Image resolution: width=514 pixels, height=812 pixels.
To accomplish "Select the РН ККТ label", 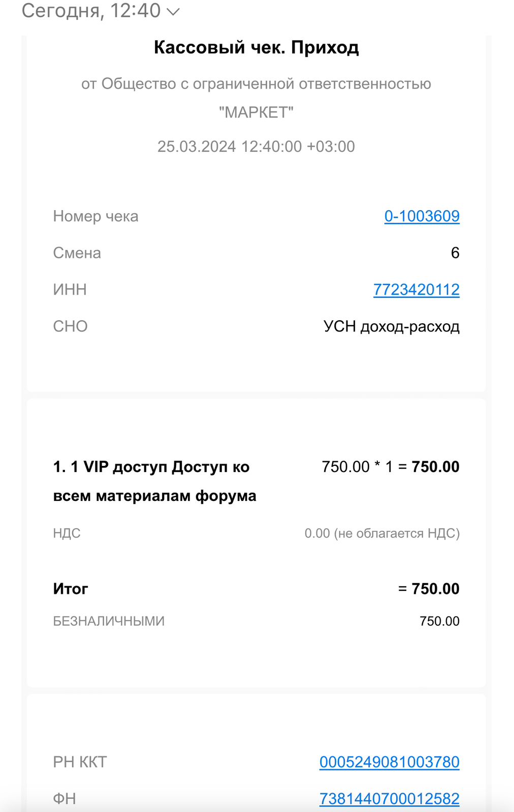I will (80, 762).
